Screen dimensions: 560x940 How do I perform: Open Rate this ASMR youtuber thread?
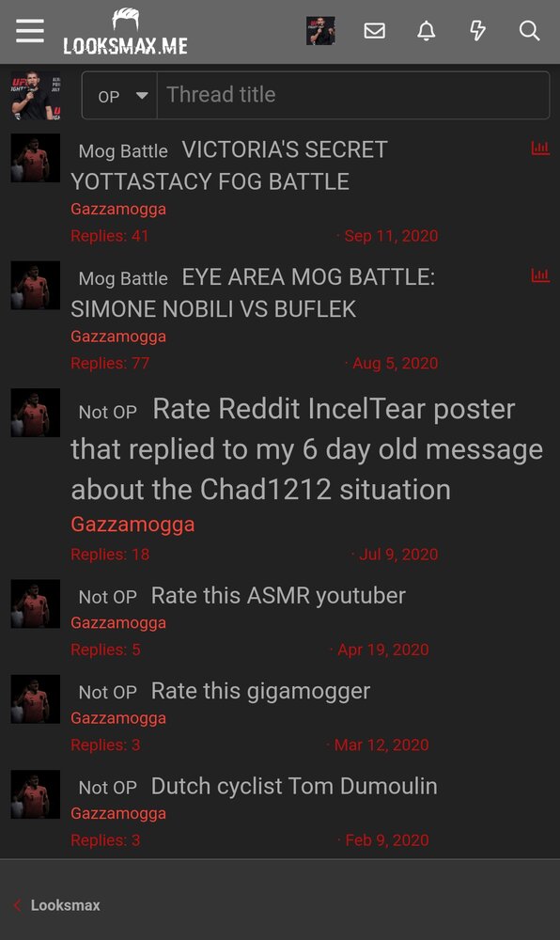coord(278,596)
